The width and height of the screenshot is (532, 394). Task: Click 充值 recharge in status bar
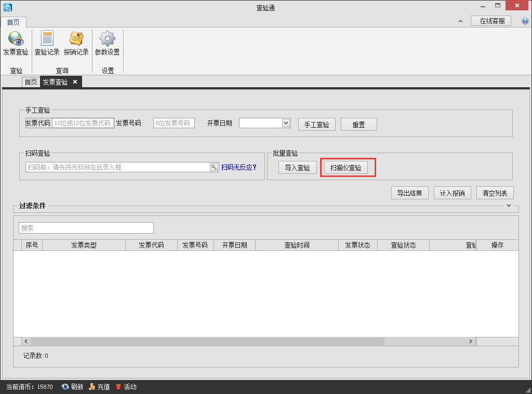coord(99,387)
